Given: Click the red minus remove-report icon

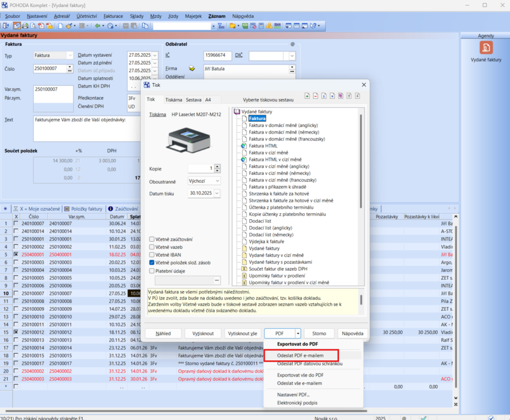Looking at the screenshot, I should [316, 96].
